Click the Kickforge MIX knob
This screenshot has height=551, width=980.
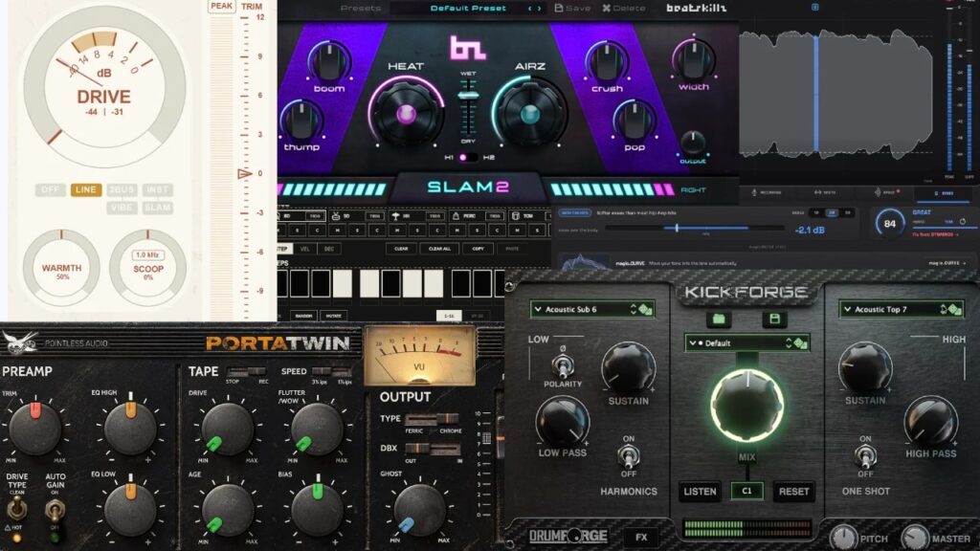click(746, 405)
